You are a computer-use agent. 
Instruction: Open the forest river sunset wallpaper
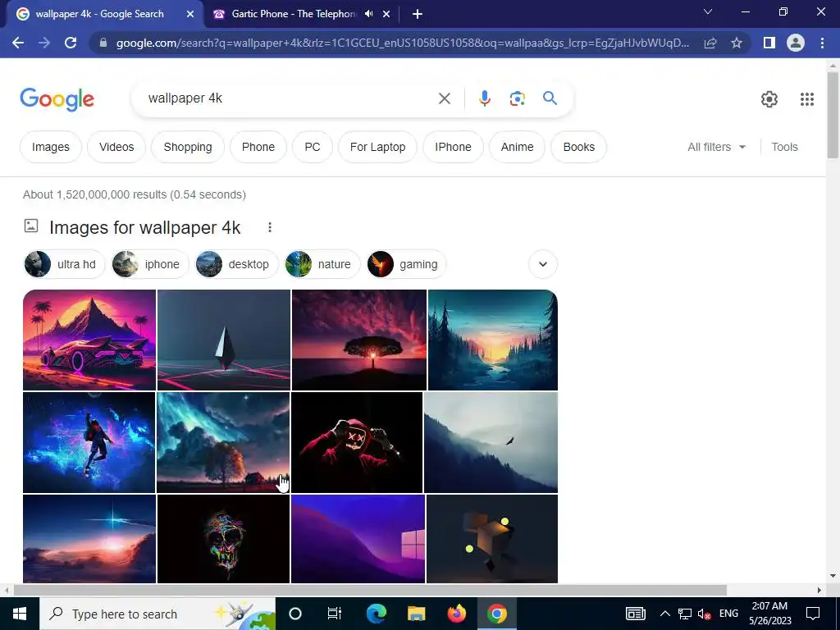click(493, 340)
